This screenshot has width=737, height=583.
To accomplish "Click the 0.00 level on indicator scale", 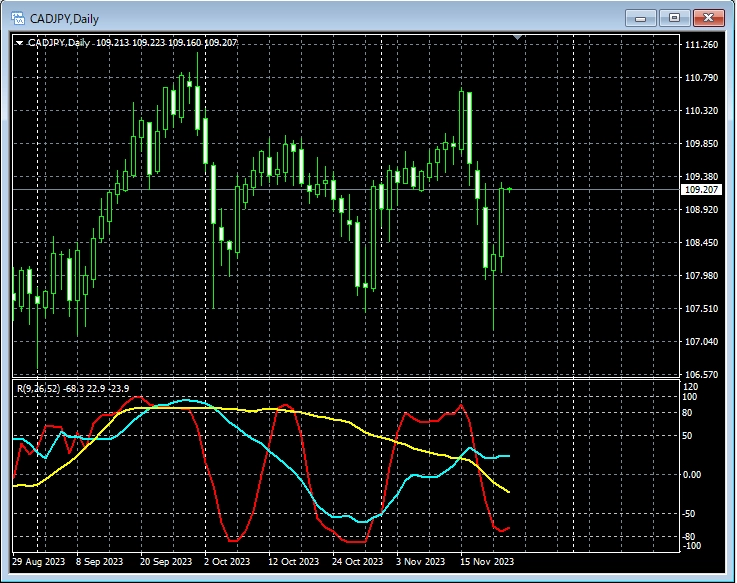I will (x=693, y=475).
